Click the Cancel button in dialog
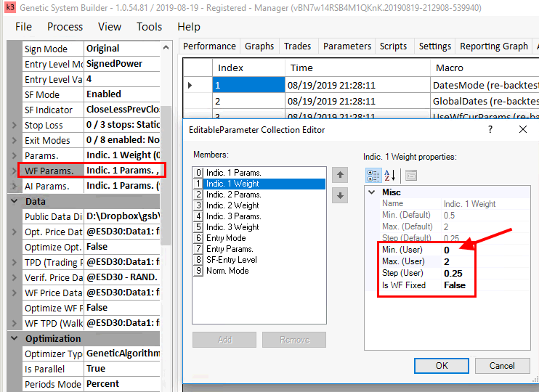Viewport: 539px width, 392px height. coord(501,366)
